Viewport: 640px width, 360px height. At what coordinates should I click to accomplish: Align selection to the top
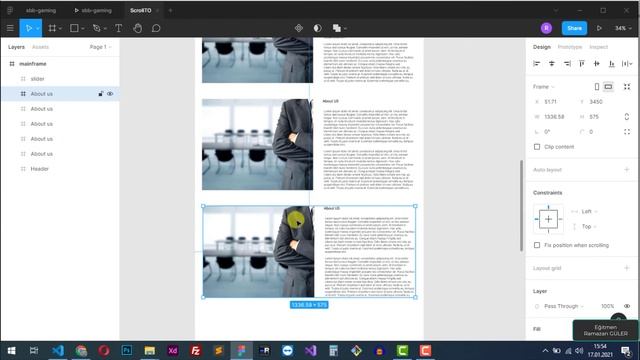click(582, 64)
